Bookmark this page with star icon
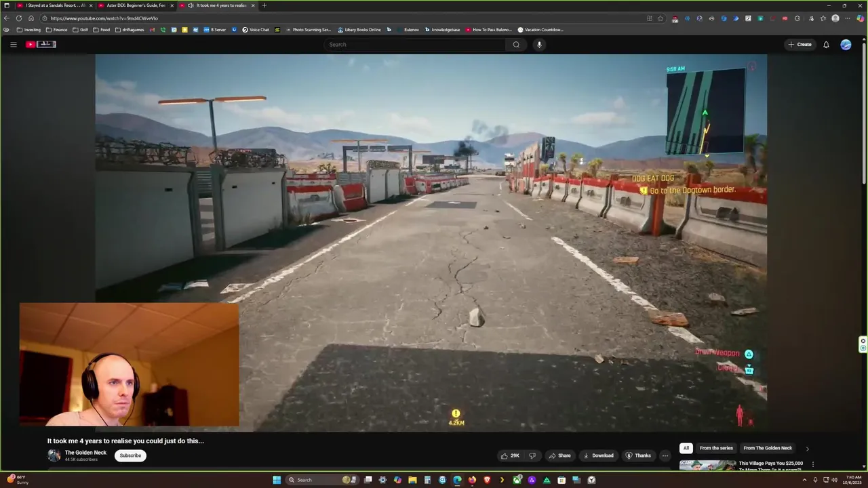This screenshot has width=868, height=488. 660,18
